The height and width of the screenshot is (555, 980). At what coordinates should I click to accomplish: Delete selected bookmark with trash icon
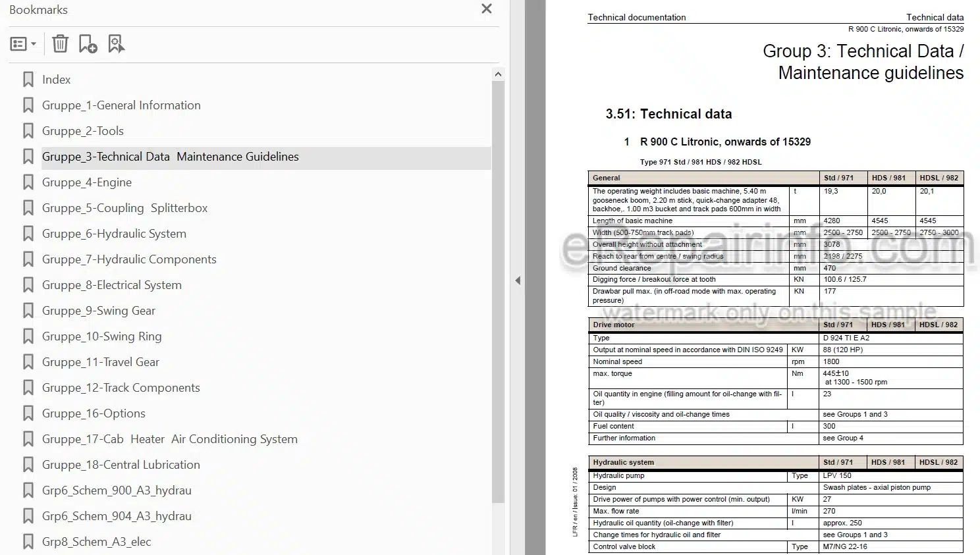coord(60,44)
